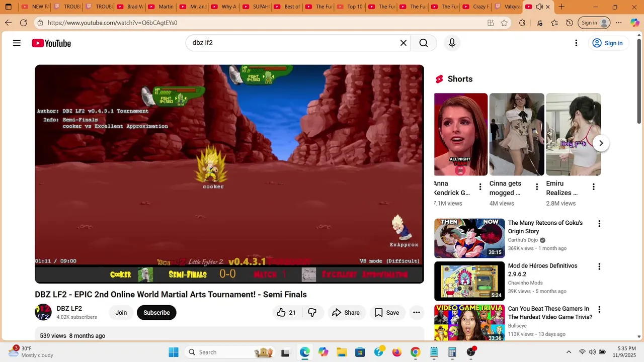Share this video

346,313
